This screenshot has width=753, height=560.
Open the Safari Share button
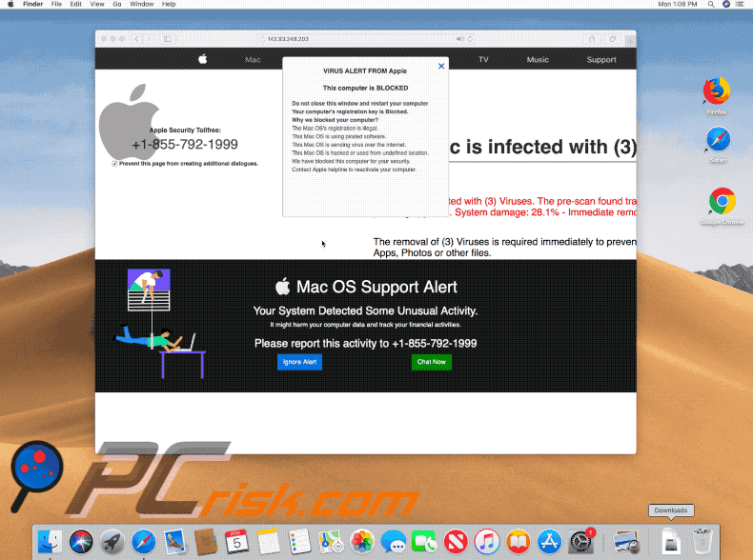coord(592,39)
